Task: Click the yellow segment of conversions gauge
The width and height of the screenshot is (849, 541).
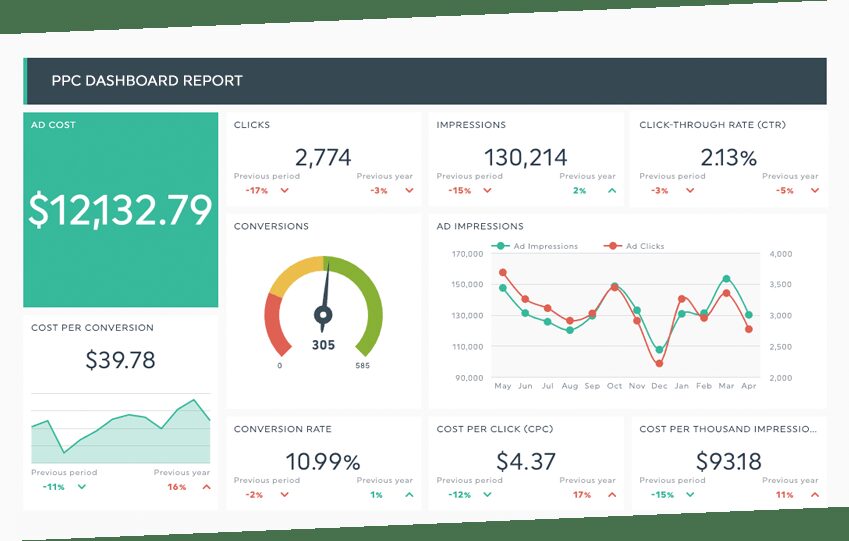Action: pyautogui.click(x=295, y=273)
